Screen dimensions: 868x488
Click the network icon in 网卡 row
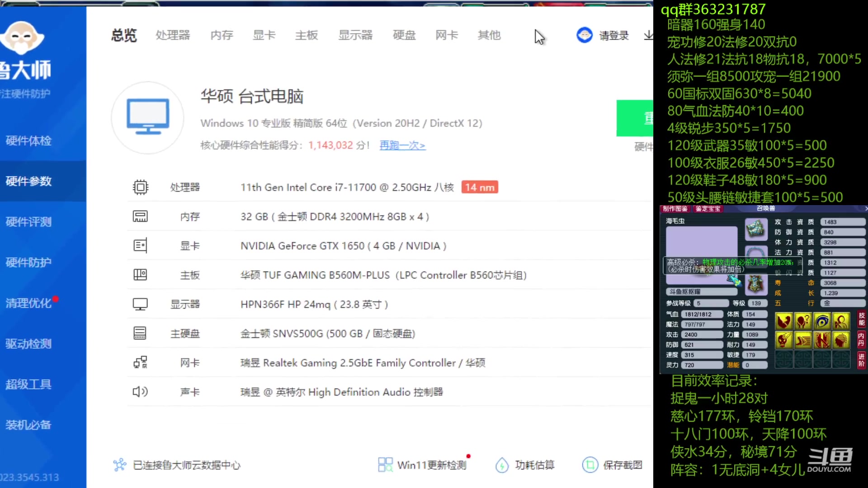(x=140, y=362)
